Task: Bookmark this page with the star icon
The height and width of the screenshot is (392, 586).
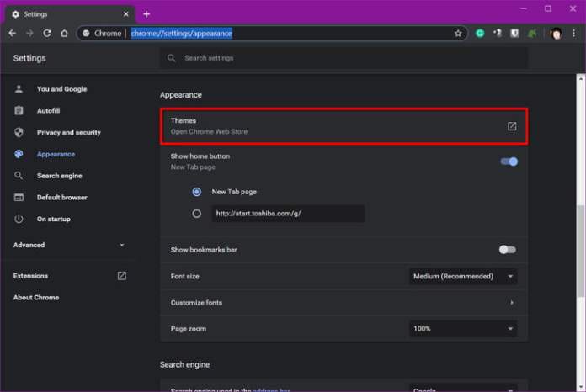Action: [x=458, y=34]
